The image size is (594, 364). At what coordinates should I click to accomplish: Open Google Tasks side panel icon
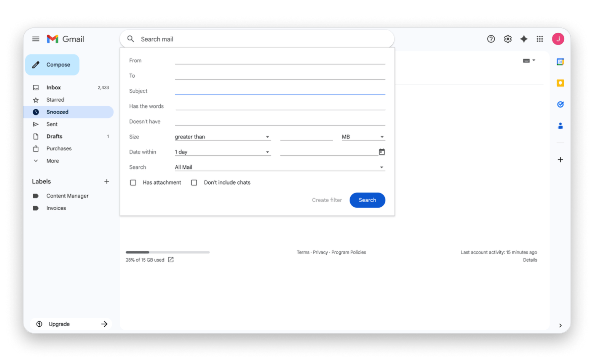coord(560,104)
